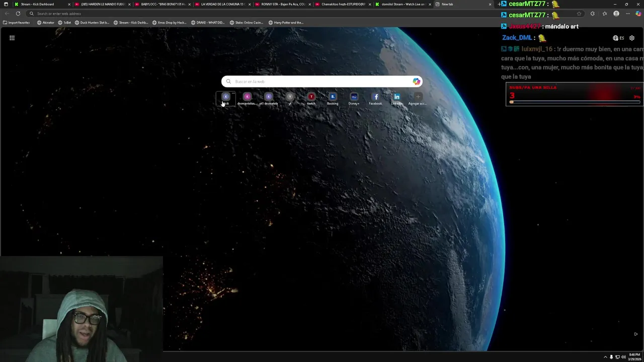The height and width of the screenshot is (362, 644).
Task: Open the Disney+ quick link
Action: click(x=354, y=99)
